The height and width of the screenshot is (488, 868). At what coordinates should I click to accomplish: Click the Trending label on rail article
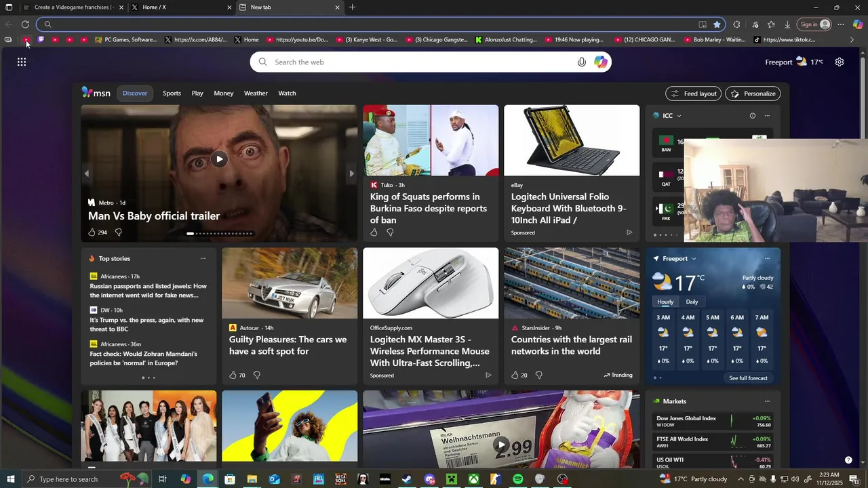point(618,375)
